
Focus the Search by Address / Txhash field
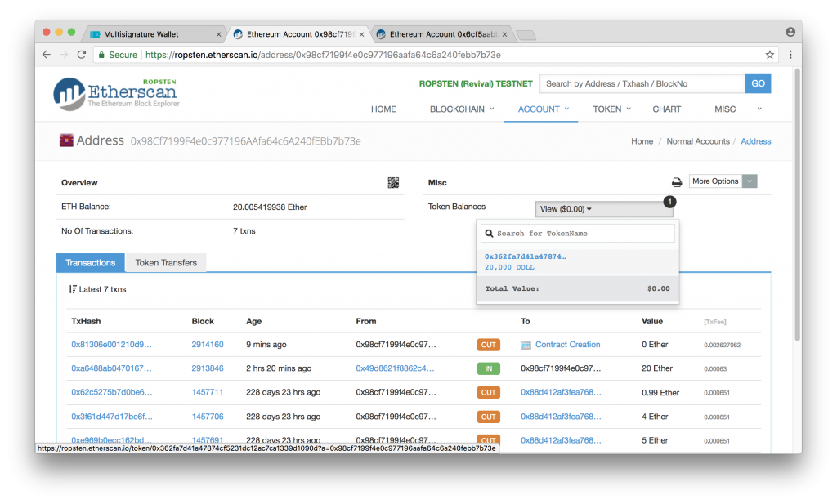pos(642,83)
